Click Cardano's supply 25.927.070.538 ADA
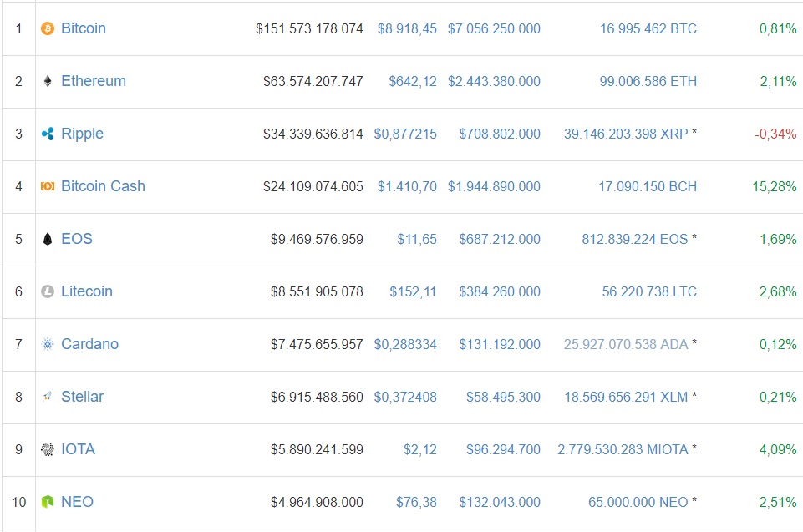The height and width of the screenshot is (532, 803). pyautogui.click(x=626, y=344)
